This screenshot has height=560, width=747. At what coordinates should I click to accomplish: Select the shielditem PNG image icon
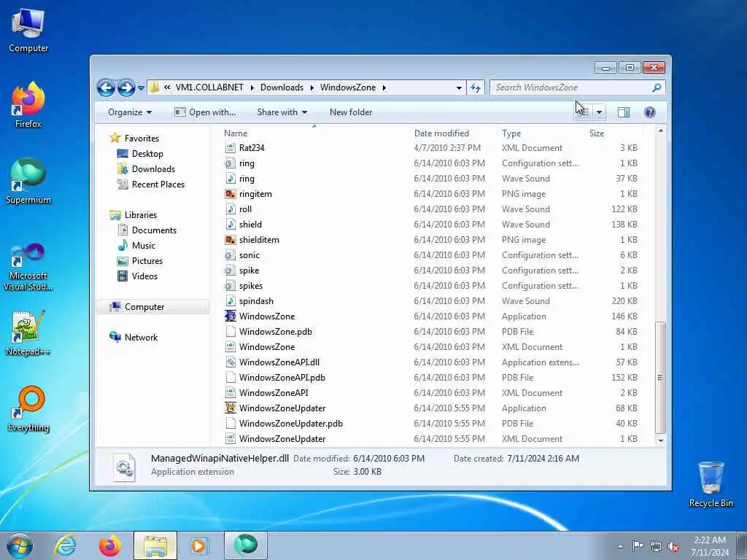231,240
